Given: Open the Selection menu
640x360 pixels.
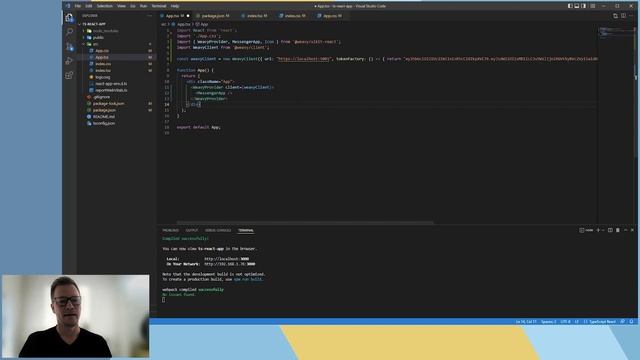Looking at the screenshot, I should (104, 6).
